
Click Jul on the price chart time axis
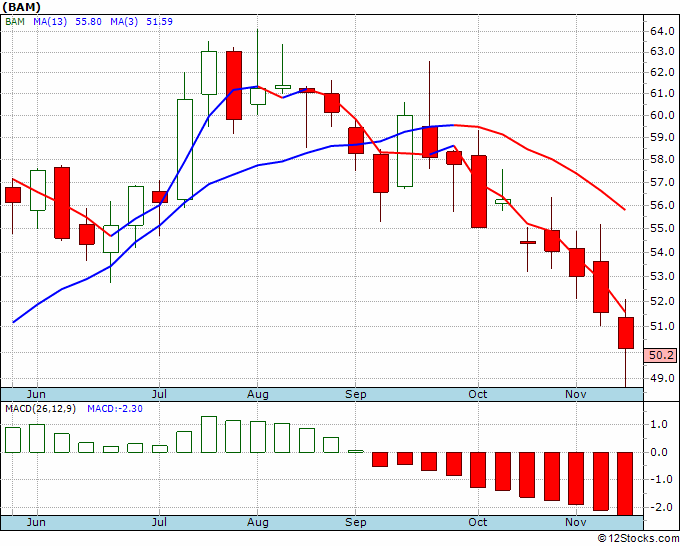coord(160,394)
